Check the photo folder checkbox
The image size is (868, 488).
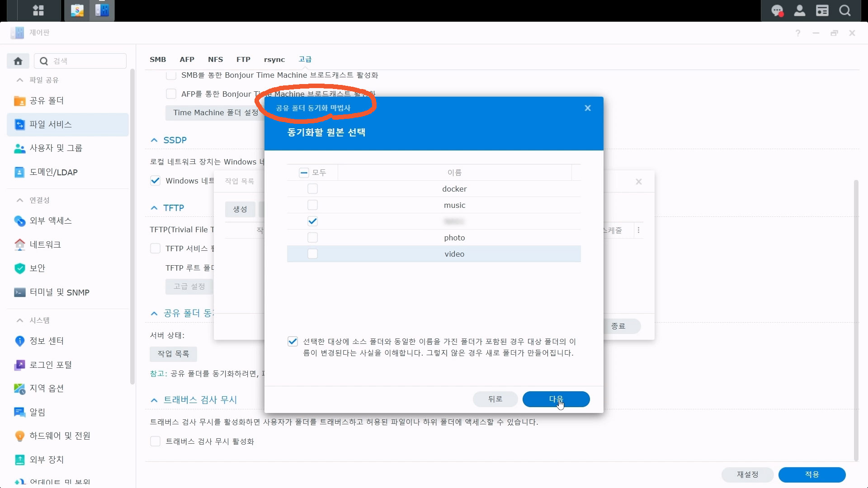(x=312, y=238)
